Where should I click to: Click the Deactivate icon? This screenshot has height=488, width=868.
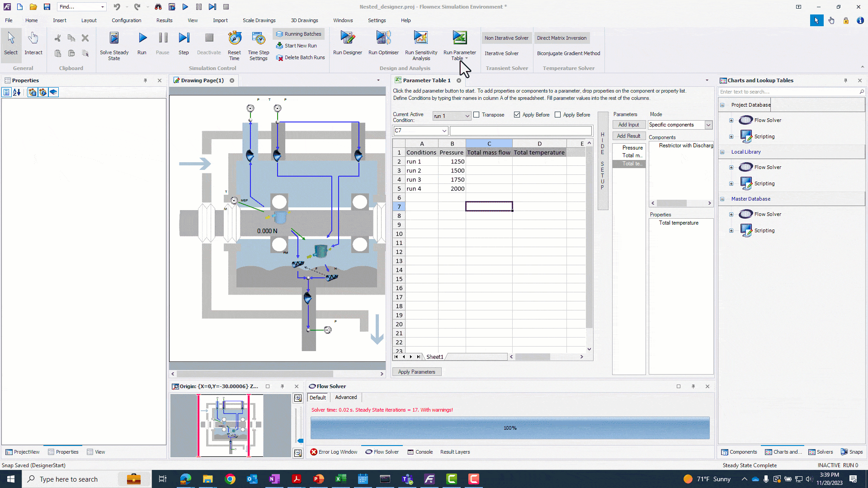pos(209,38)
